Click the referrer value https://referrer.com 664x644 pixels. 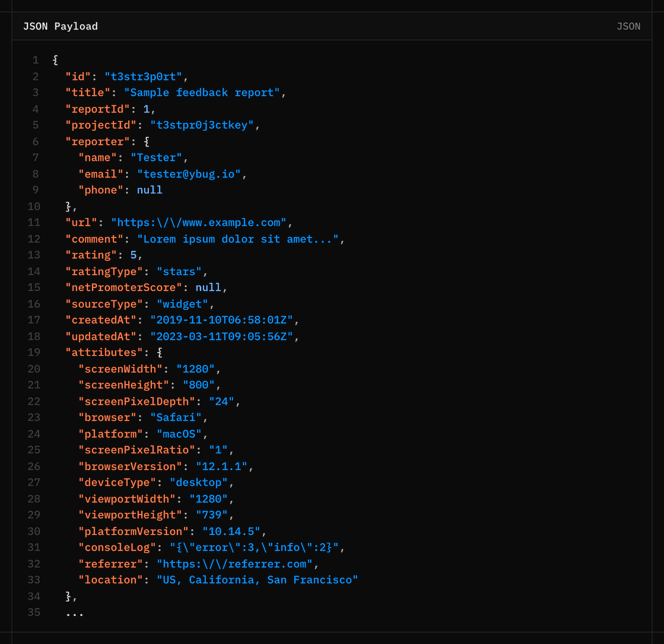coord(235,564)
